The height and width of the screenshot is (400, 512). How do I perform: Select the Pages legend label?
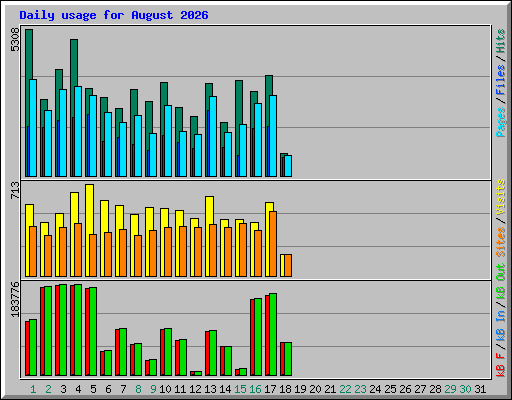[x=501, y=122]
